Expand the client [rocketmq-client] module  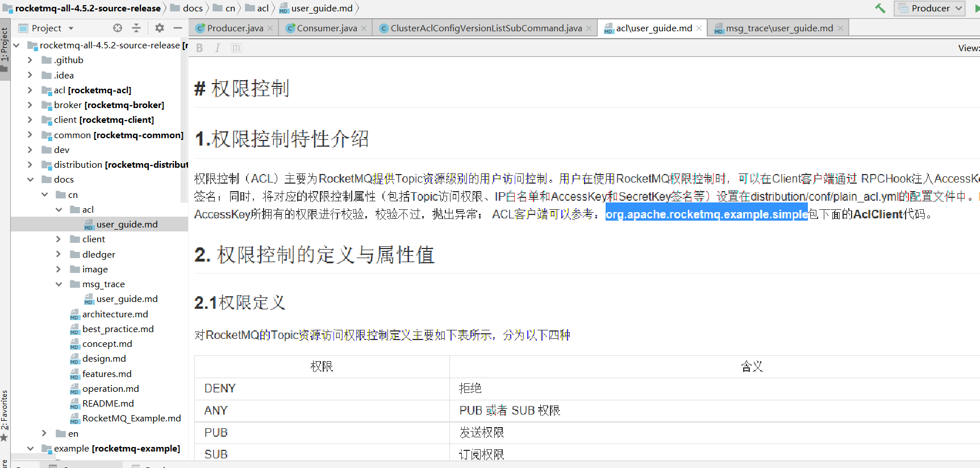[30, 119]
